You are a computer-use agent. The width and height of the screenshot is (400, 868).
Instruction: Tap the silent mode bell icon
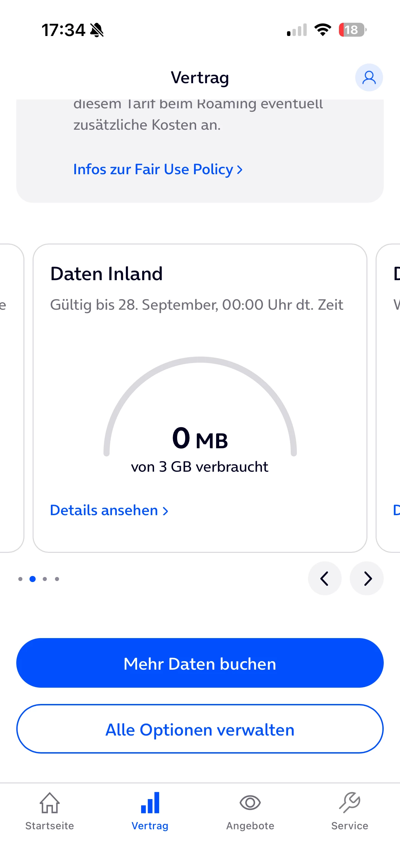tap(97, 30)
